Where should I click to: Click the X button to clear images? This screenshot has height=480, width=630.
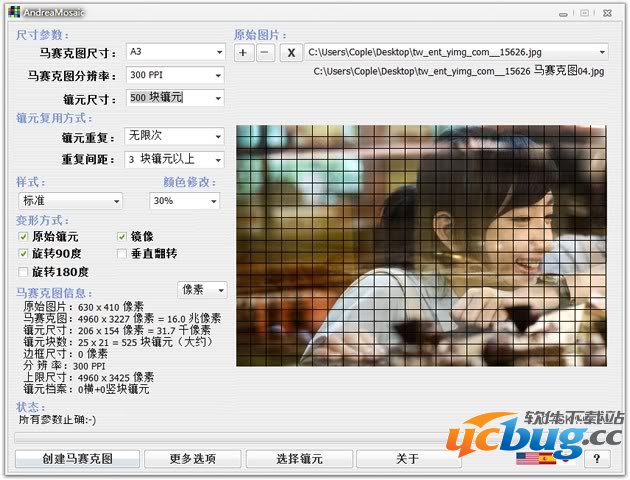pos(290,52)
